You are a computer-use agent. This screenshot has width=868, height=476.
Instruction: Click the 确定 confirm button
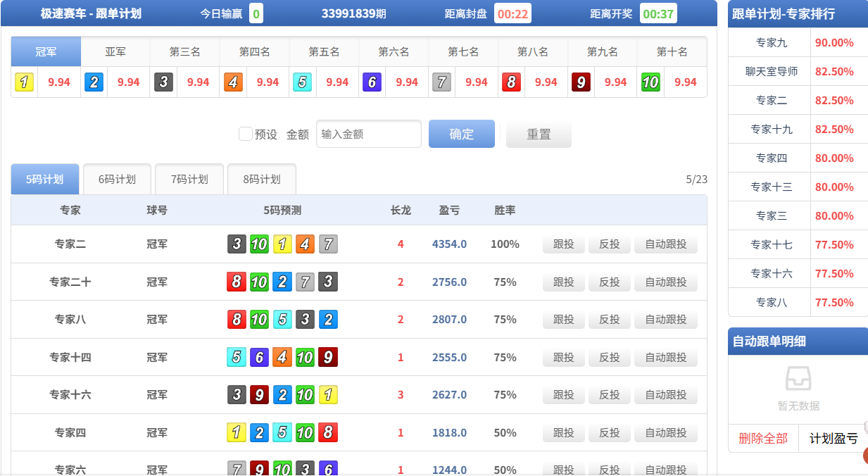tap(461, 133)
